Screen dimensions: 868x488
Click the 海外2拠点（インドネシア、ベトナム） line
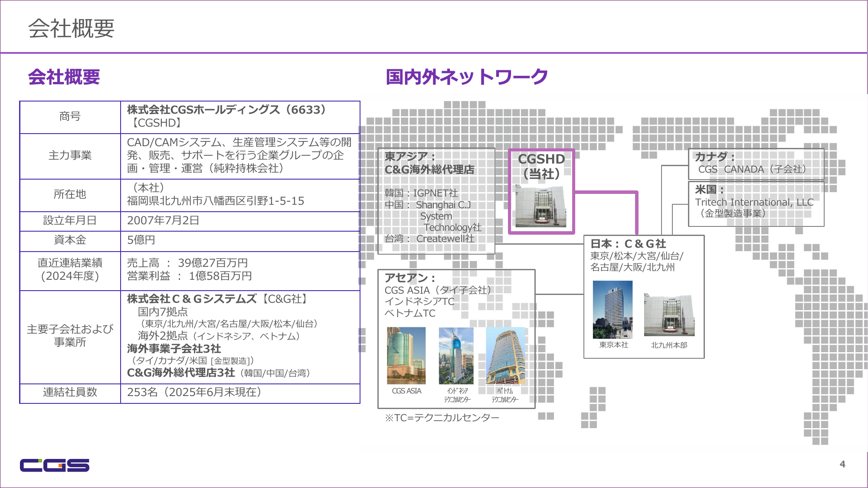point(219,336)
